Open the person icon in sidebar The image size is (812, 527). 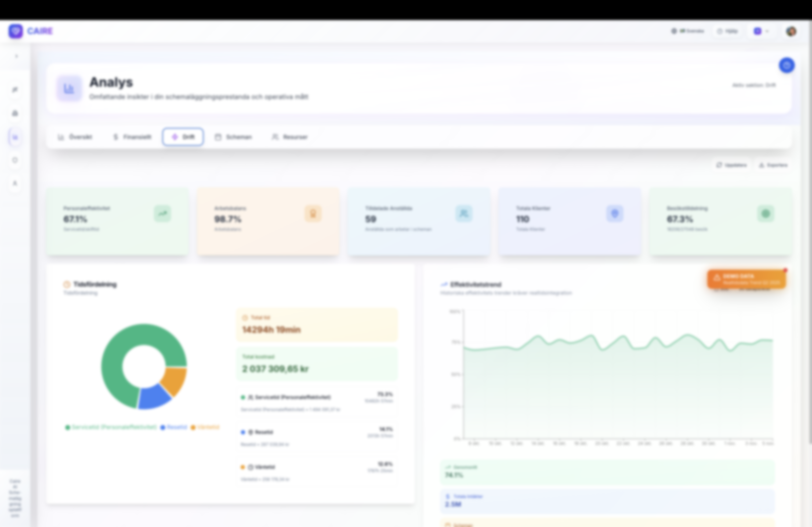pos(15,183)
